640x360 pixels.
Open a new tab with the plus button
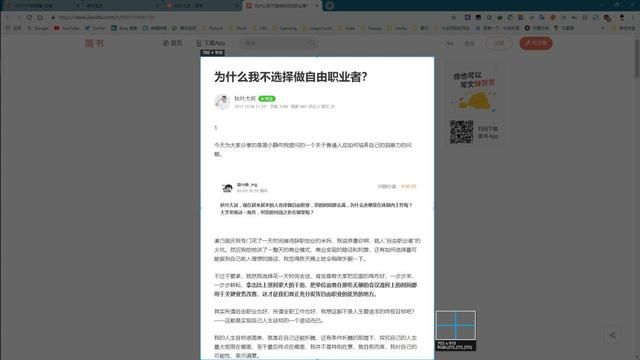click(330, 6)
